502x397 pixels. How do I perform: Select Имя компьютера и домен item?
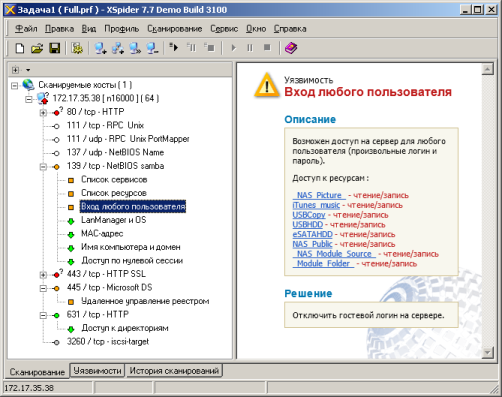point(131,247)
